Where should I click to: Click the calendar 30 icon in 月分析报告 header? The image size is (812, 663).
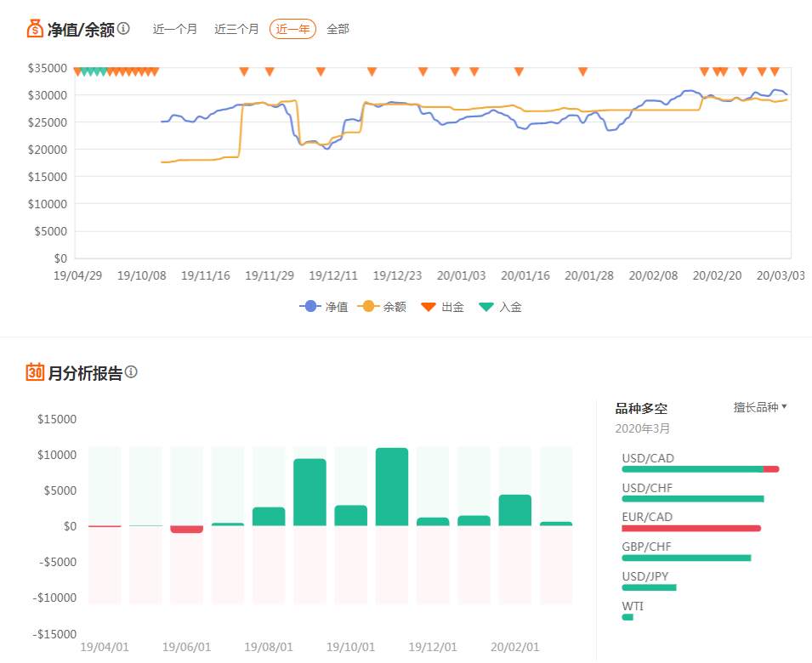tap(35, 371)
